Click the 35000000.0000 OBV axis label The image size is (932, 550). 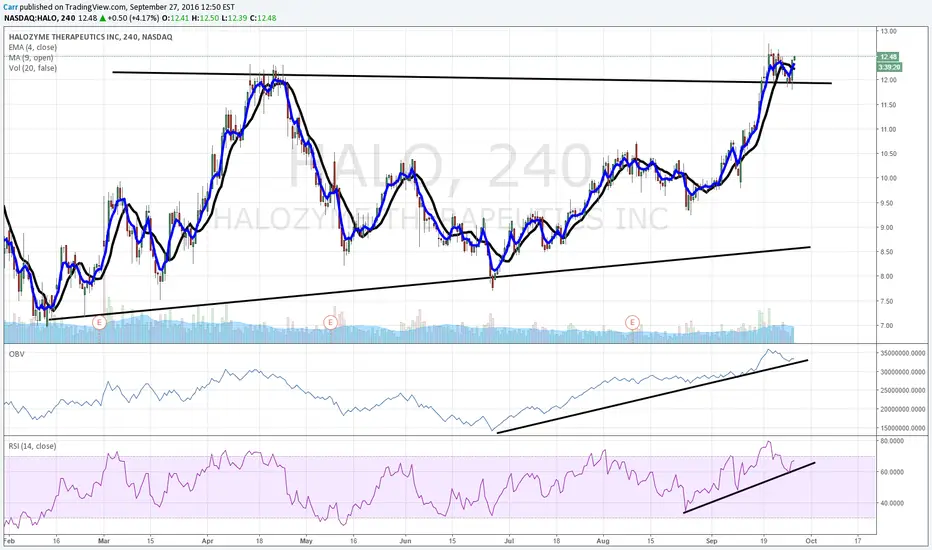(903, 353)
